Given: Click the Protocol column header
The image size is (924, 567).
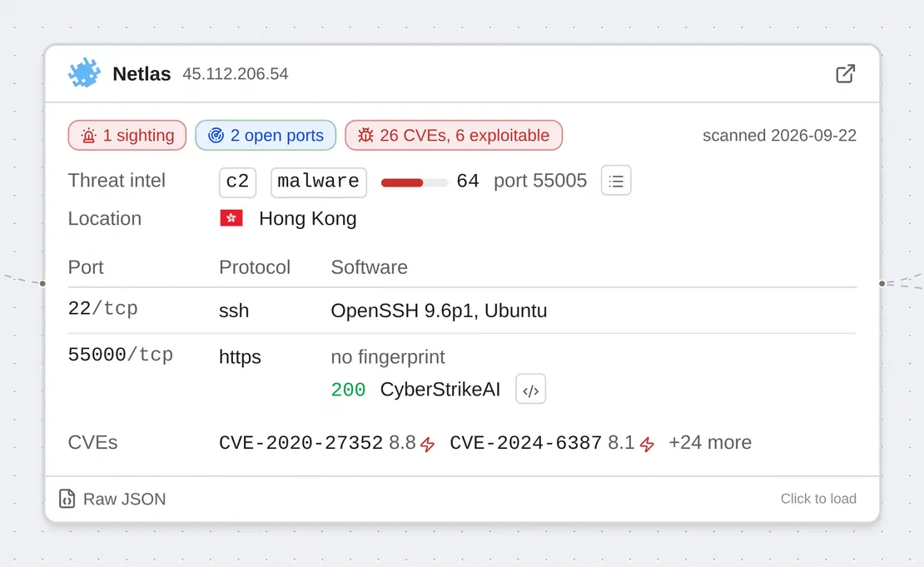Looking at the screenshot, I should [255, 267].
